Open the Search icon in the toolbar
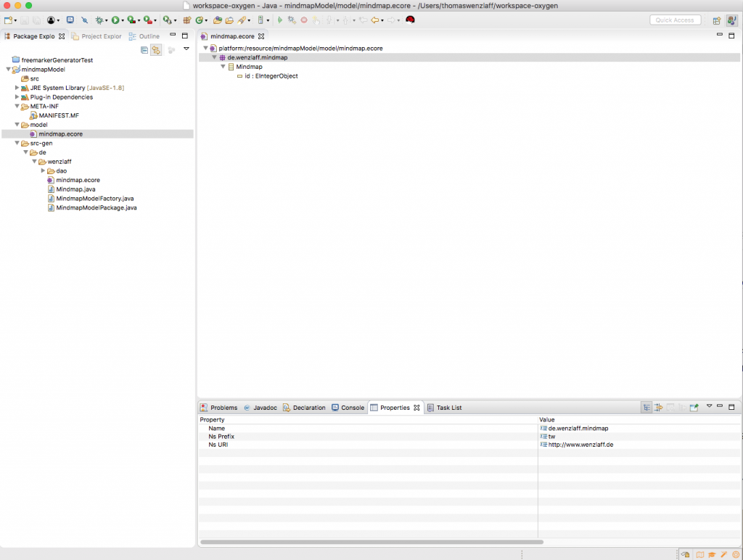Viewport: 743px width, 560px height. pos(241,20)
